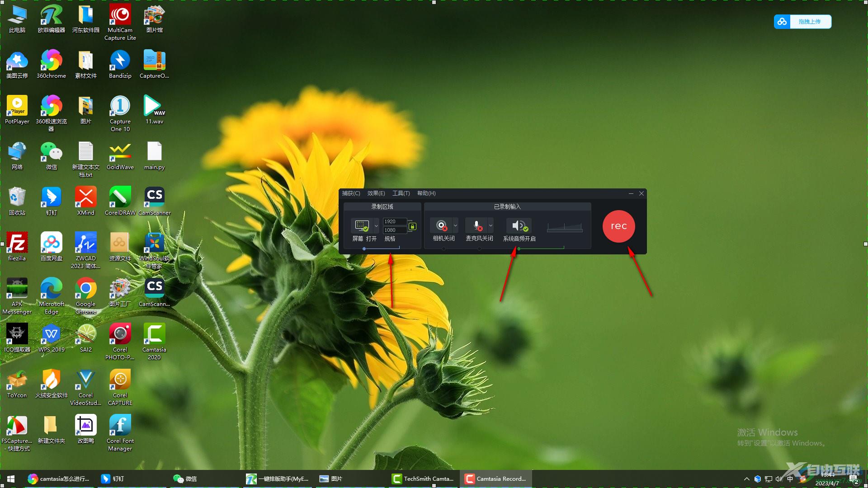Toggle 系统音频开启 system audio on
This screenshot has height=488, width=868.
(518, 225)
